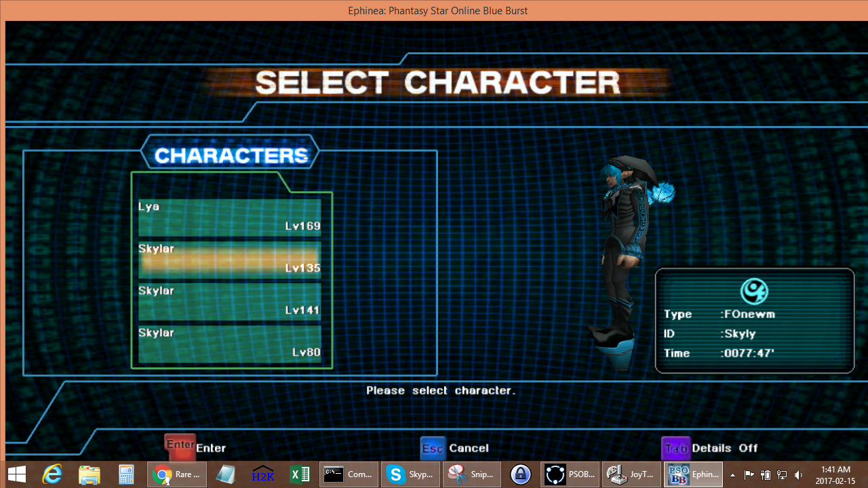Switch to the Snipping Tool window
Image resolution: width=868 pixels, height=488 pixels.
[472, 474]
